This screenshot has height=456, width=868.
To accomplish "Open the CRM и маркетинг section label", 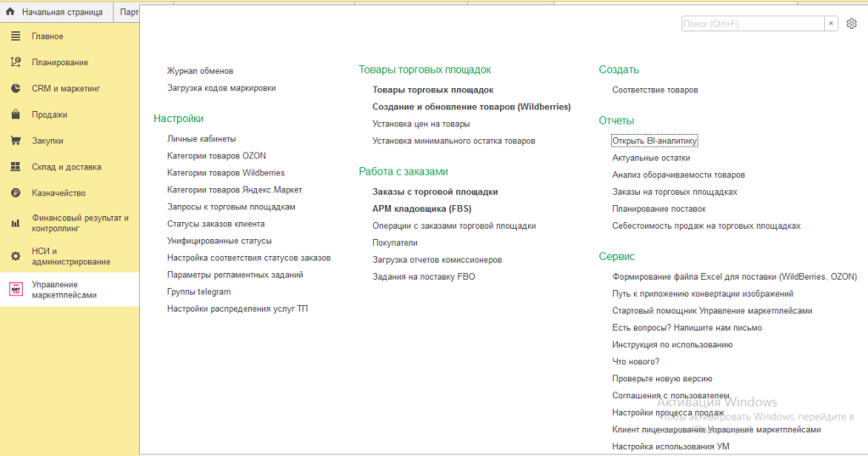I will click(x=66, y=88).
